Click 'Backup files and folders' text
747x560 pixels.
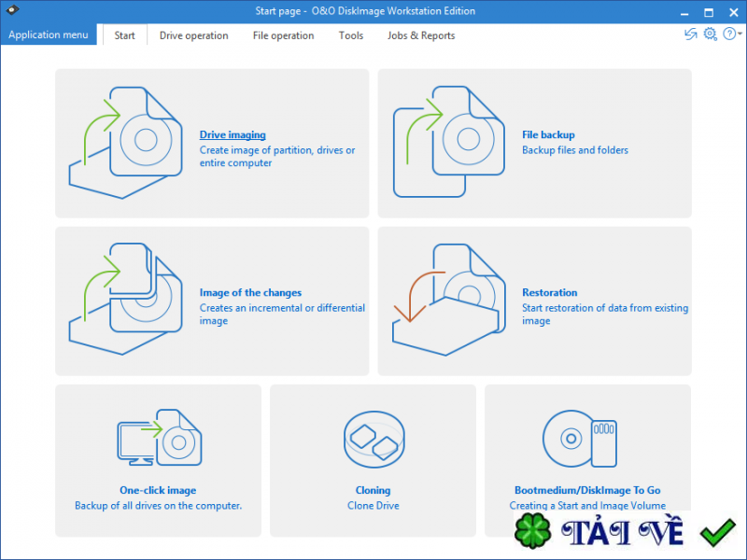[x=575, y=150]
